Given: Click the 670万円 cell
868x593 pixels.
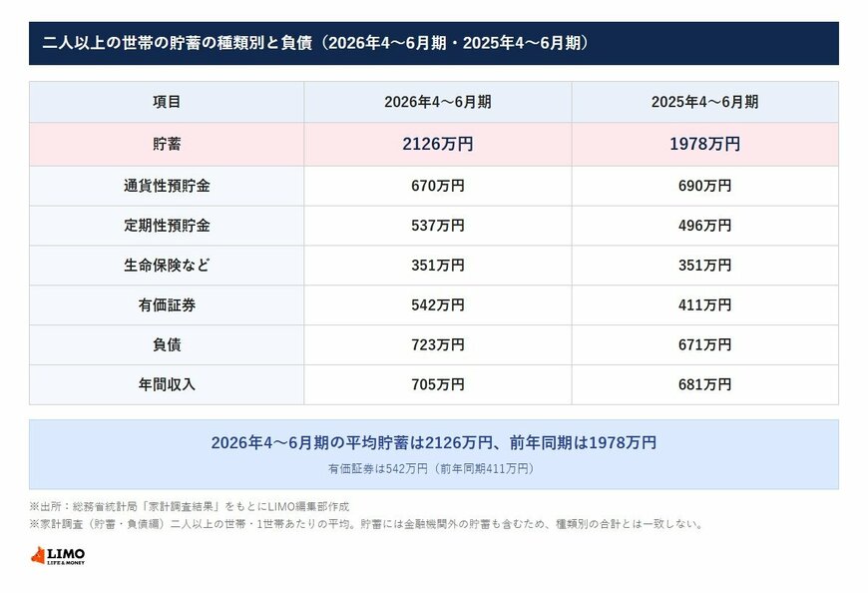Looking at the screenshot, I should (437, 186).
